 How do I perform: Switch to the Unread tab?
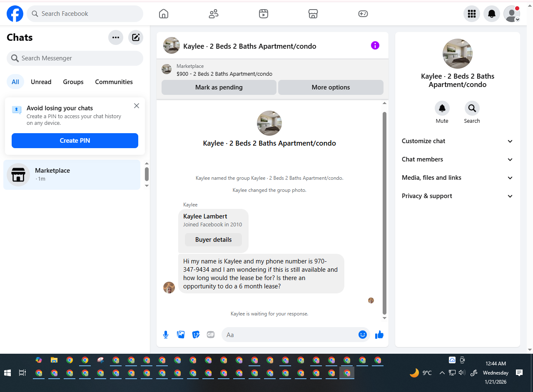(41, 82)
